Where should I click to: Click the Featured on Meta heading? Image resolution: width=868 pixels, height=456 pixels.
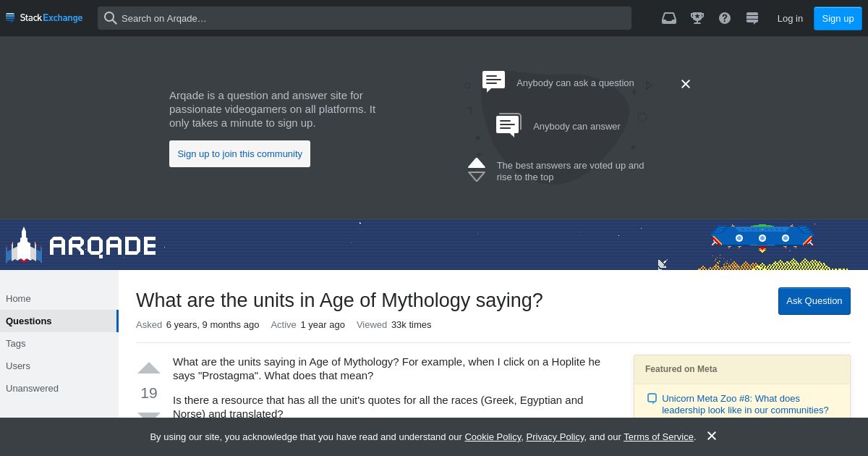click(x=681, y=368)
